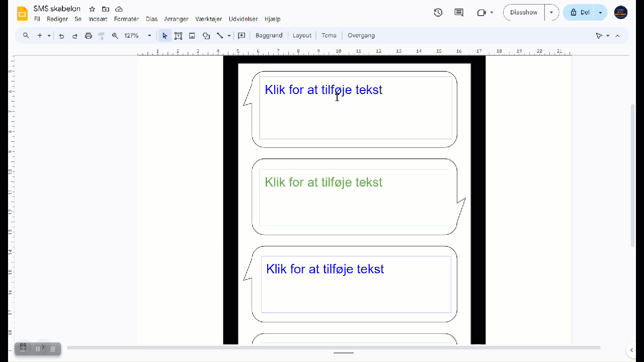644x362 pixels.
Task: Star the SMS skabelon presentation
Action: [x=92, y=9]
